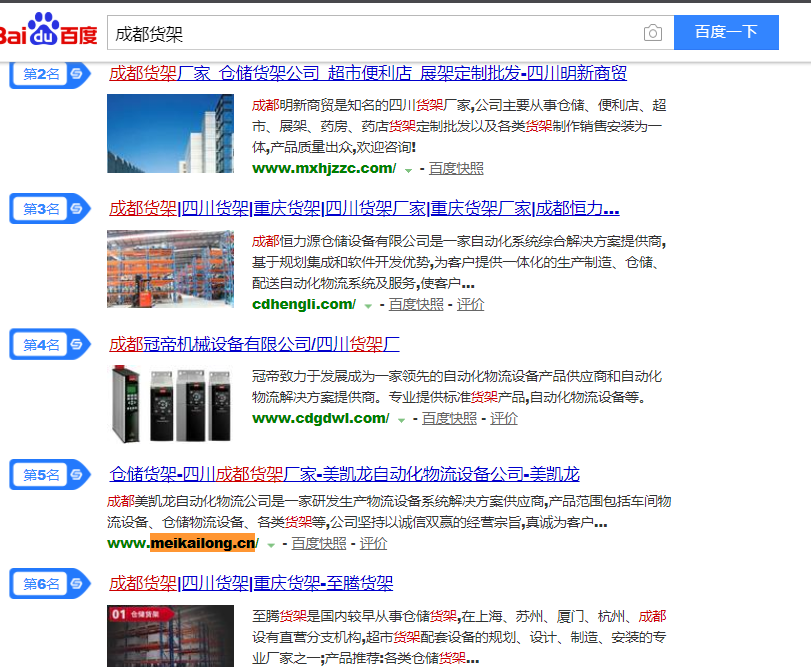
Task: Click the 第6名 rank badge icon
Action: (50, 584)
